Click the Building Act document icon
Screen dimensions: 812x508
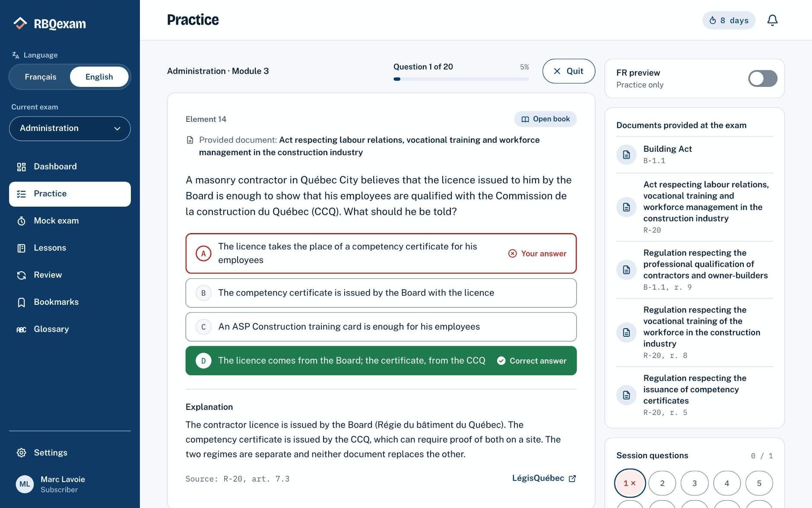point(626,155)
